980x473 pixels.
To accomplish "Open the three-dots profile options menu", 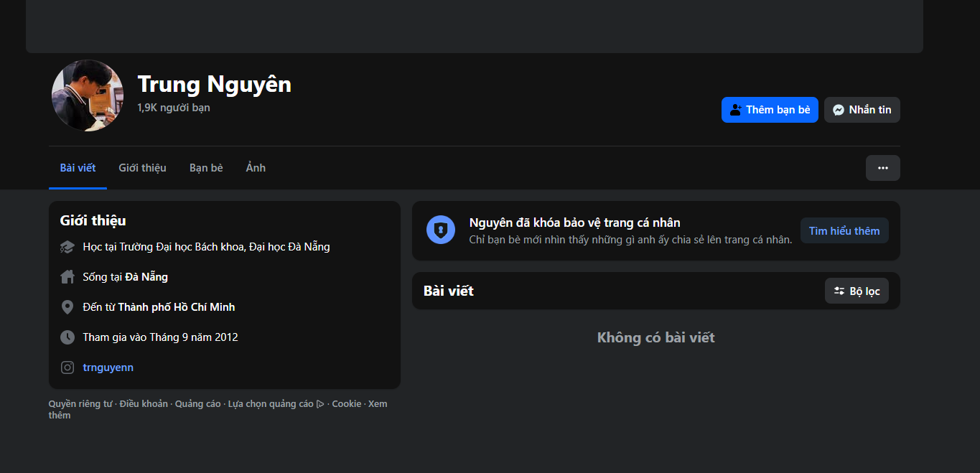I will point(882,168).
